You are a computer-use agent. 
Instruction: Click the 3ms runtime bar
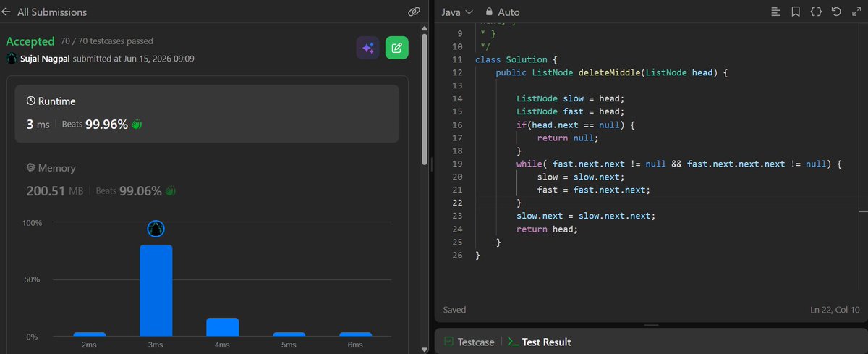tap(156, 291)
